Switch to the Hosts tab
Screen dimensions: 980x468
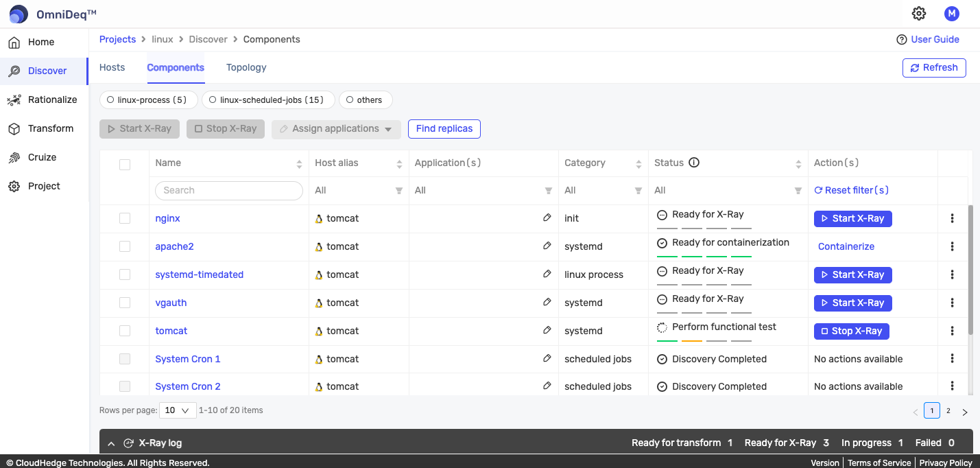pyautogui.click(x=112, y=67)
